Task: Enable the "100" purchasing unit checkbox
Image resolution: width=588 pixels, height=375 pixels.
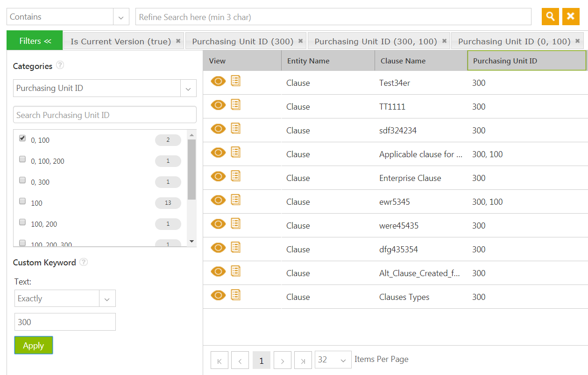Action: [22, 201]
